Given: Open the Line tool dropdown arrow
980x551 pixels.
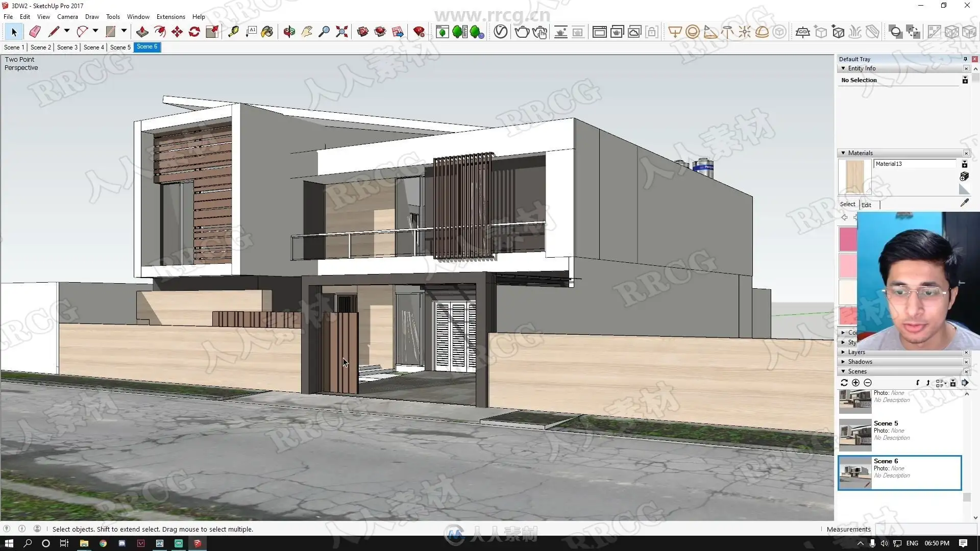Looking at the screenshot, I should point(67,31).
